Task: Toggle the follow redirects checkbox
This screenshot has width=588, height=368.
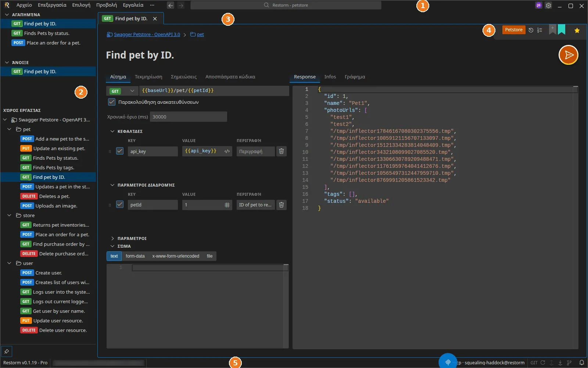Action: click(112, 102)
